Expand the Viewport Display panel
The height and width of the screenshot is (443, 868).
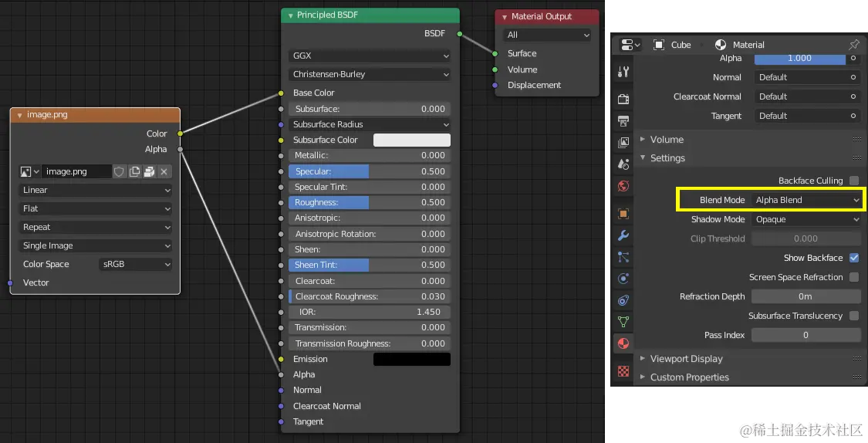(643, 358)
